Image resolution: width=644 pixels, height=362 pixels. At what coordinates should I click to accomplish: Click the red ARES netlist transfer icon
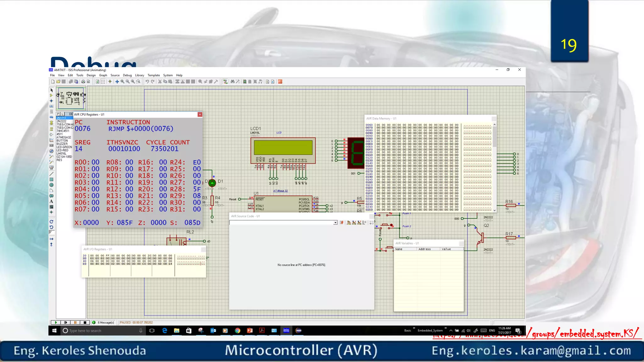click(x=280, y=82)
